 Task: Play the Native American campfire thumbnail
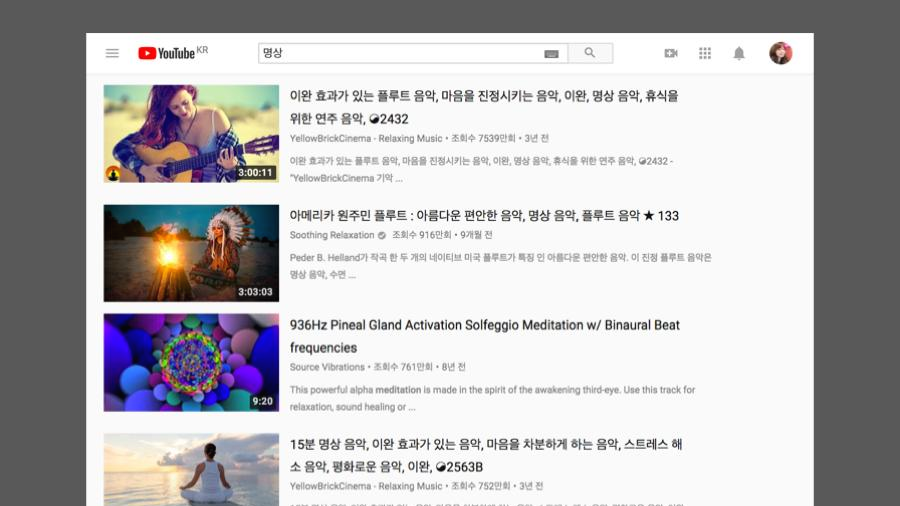click(x=191, y=253)
